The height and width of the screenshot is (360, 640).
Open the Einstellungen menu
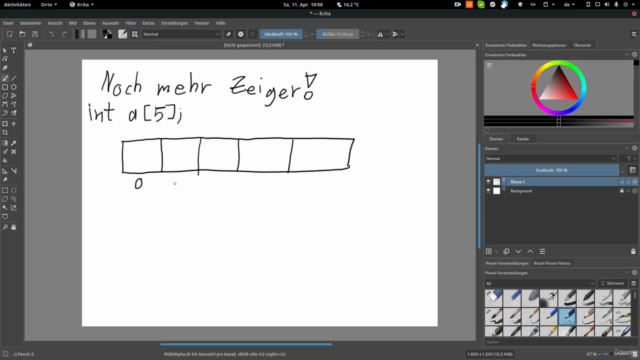(174, 23)
